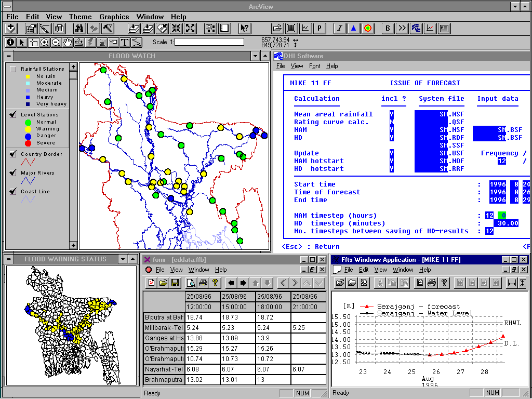Screen dimensions: 532x399
Task: Click the DHI wave logo toolbar icon
Action: click(x=416, y=29)
